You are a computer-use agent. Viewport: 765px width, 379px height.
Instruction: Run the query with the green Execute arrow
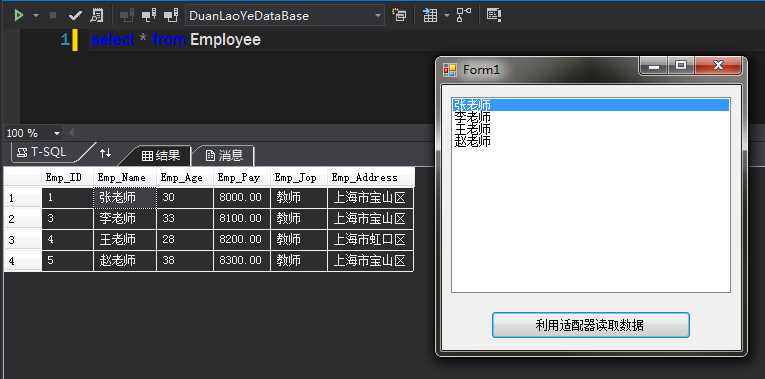[x=19, y=16]
